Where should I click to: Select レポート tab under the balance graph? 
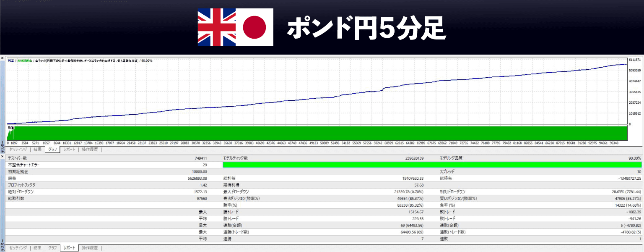coord(69,149)
